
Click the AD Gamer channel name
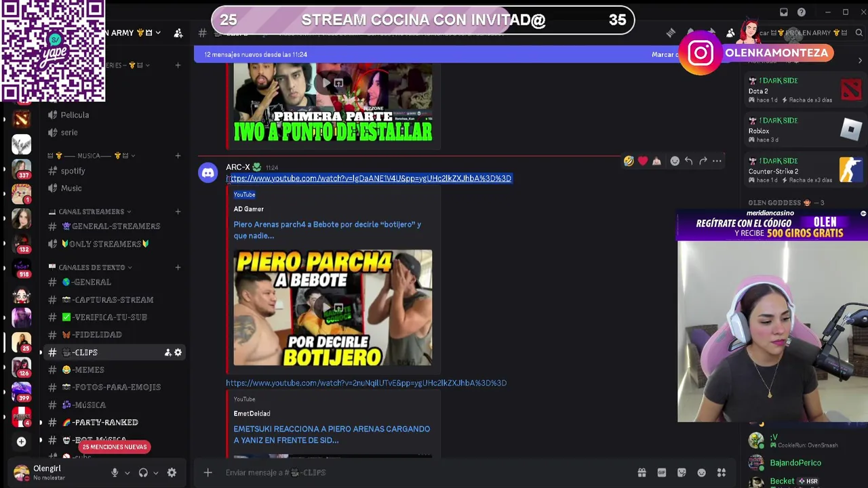[249, 209]
